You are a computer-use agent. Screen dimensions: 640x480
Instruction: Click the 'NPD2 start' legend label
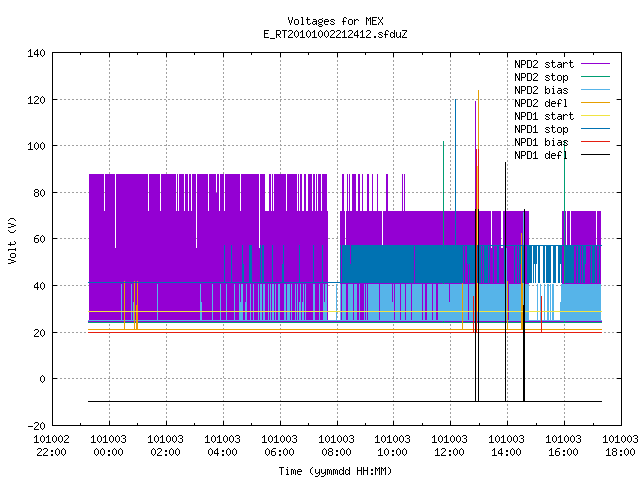[544, 64]
